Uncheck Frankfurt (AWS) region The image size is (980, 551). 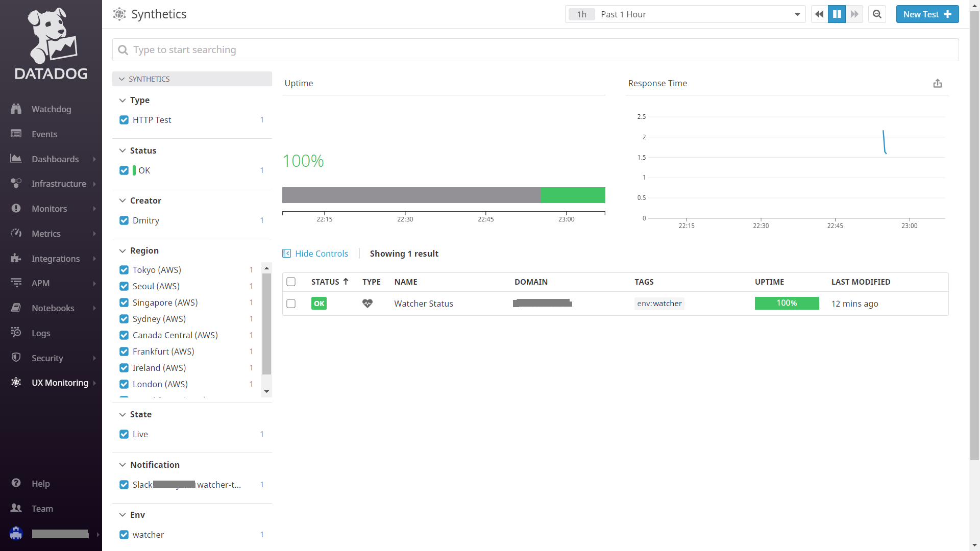tap(124, 352)
